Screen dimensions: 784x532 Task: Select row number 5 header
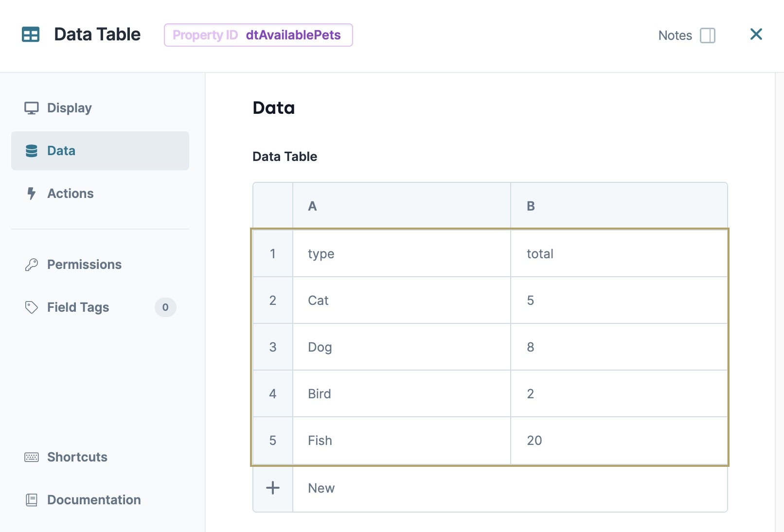[x=273, y=441]
